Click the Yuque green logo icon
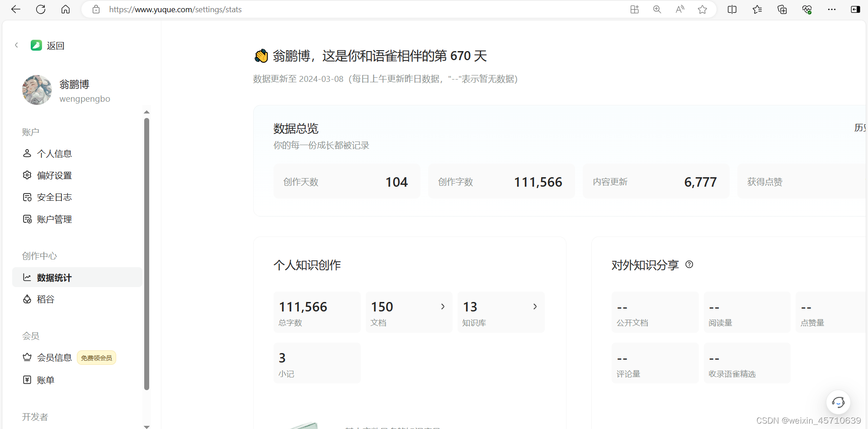The width and height of the screenshot is (868, 429). pos(36,45)
